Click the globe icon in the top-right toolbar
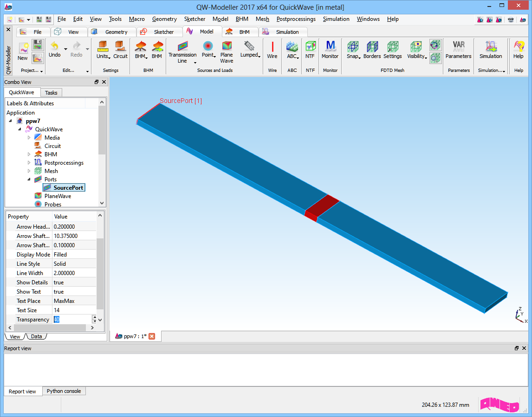Screen dimensions: 532x417 tap(511, 19)
